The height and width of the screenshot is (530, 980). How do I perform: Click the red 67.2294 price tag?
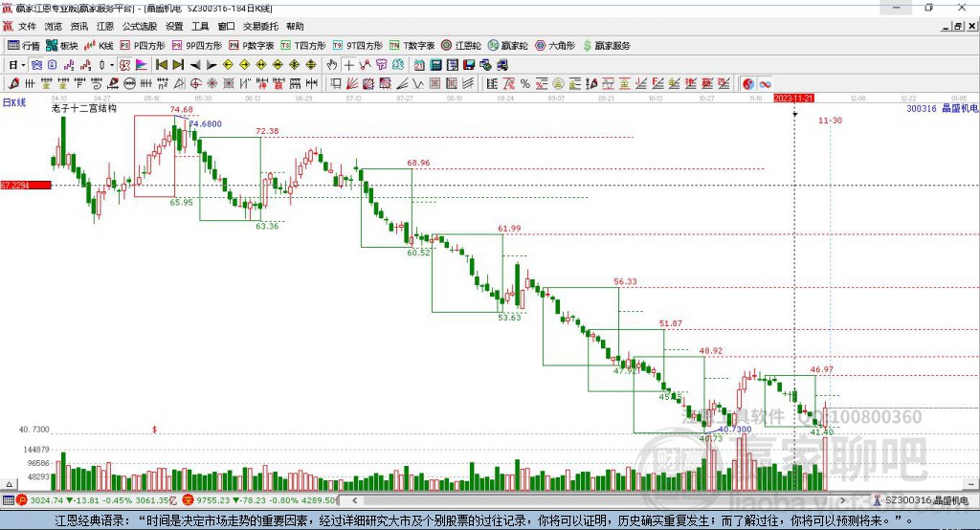point(26,185)
